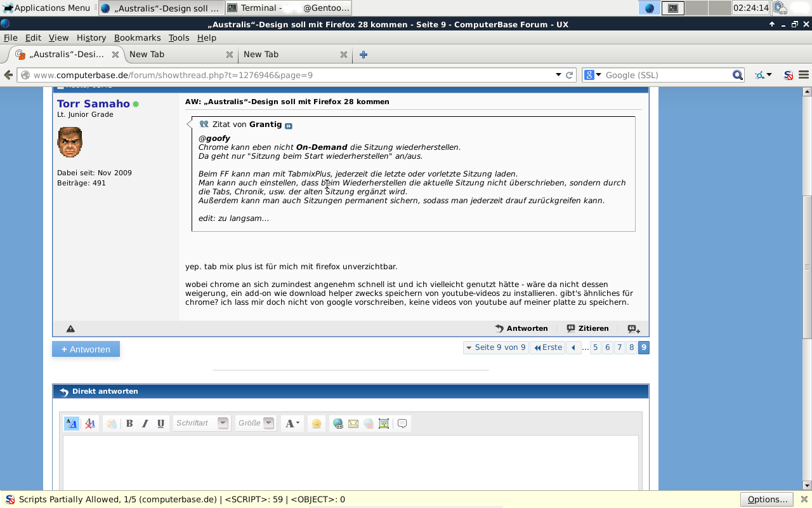Click the paste clipboard icon in editor
Image resolution: width=812 pixels, height=508 pixels.
click(112, 424)
